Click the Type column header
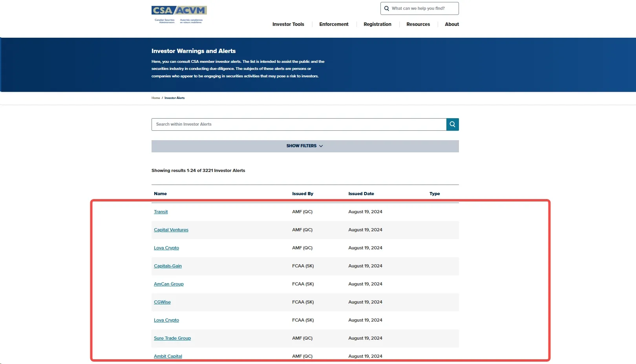Image resolution: width=636 pixels, height=364 pixels. pos(435,194)
